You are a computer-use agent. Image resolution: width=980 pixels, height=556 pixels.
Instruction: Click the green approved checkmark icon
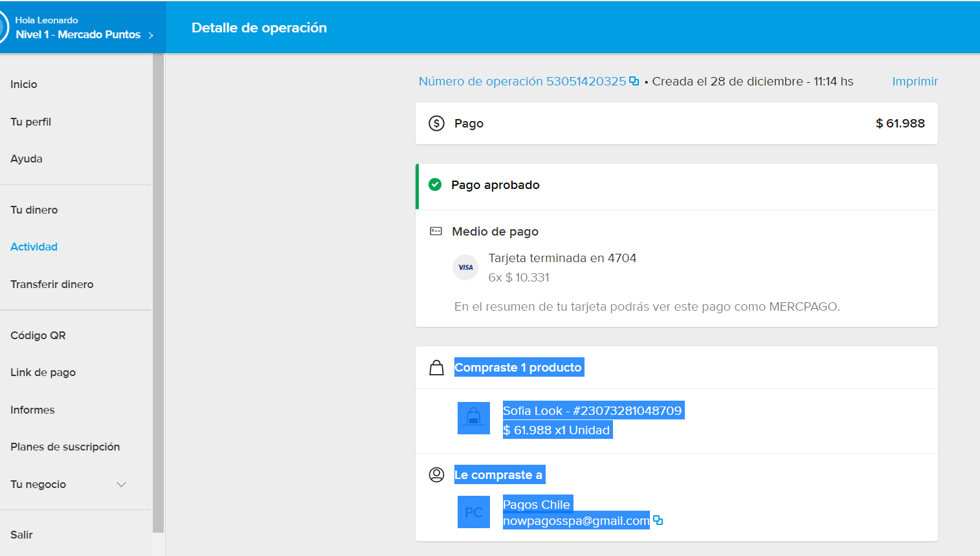436,184
